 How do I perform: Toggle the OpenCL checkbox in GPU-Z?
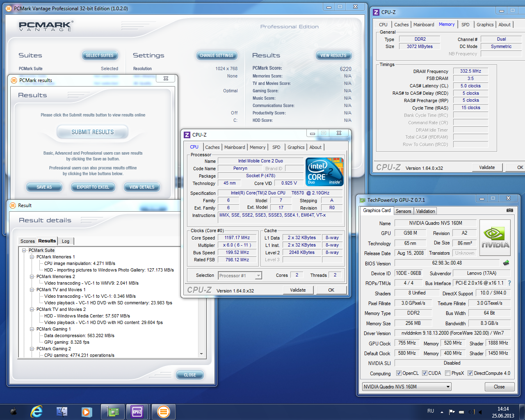click(399, 373)
